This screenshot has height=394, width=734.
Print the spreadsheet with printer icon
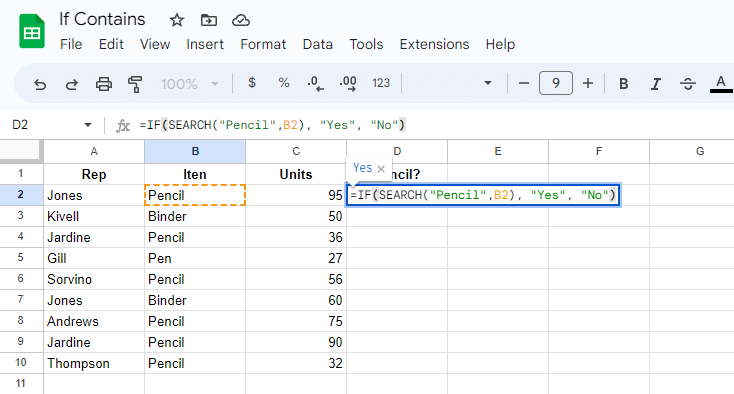point(103,84)
